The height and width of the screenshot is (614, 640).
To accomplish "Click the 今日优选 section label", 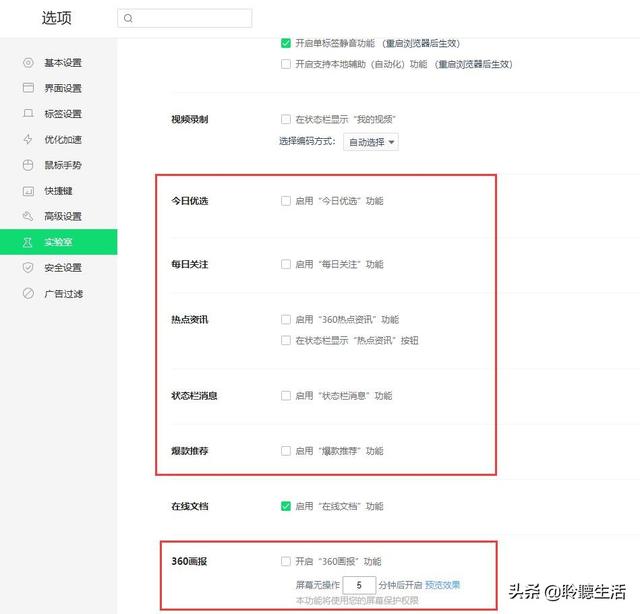I will pyautogui.click(x=190, y=201).
